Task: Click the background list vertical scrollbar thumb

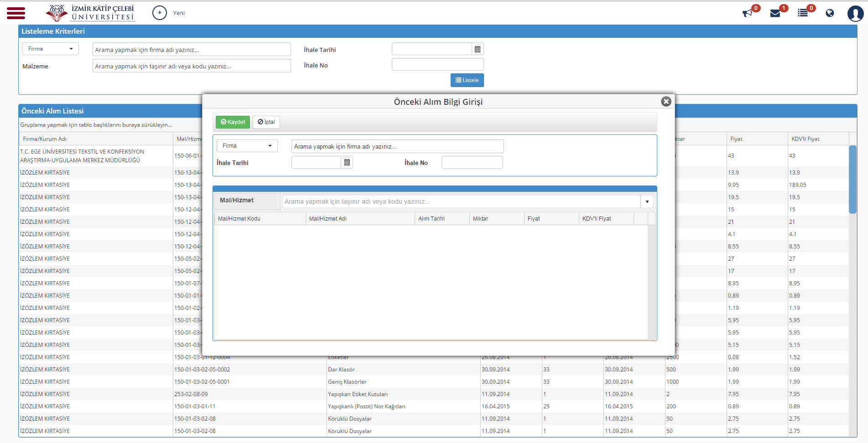Action: tap(852, 179)
